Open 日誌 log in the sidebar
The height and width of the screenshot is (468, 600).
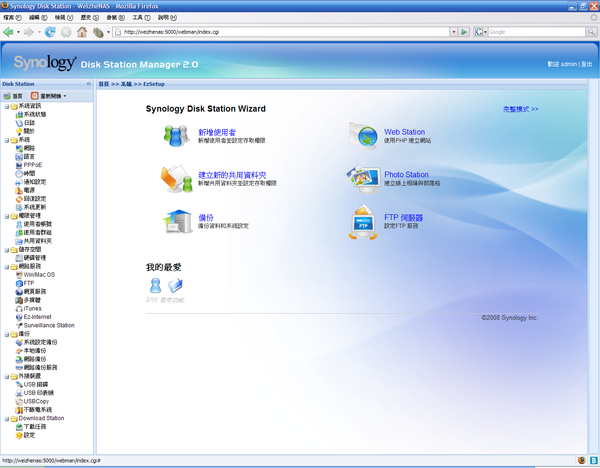click(25, 123)
